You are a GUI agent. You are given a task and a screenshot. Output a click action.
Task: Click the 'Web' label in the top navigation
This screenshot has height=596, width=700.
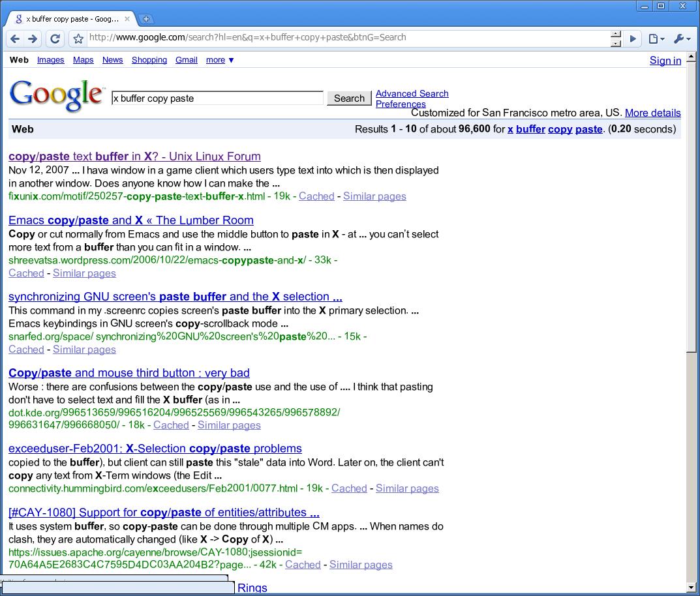pyautogui.click(x=19, y=60)
